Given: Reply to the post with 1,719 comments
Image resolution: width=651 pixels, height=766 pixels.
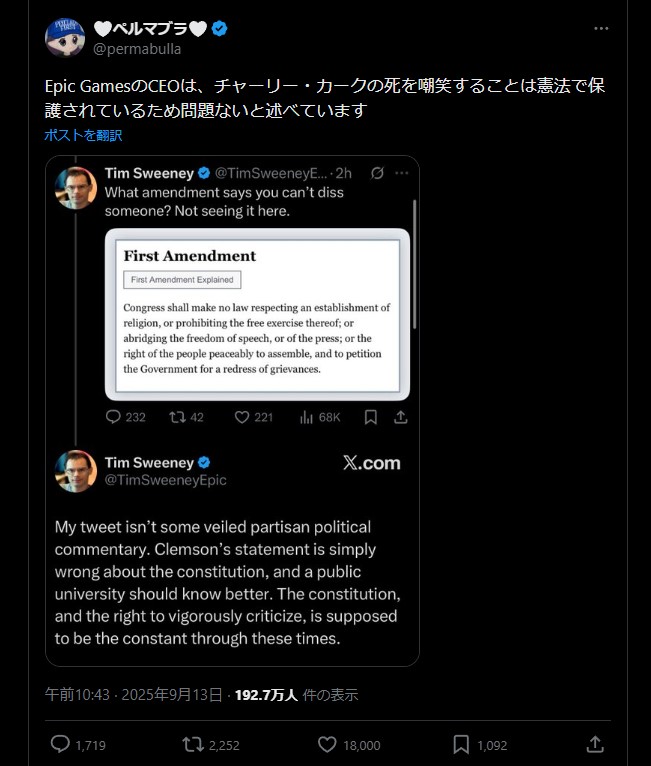Looking at the screenshot, I should click(61, 744).
